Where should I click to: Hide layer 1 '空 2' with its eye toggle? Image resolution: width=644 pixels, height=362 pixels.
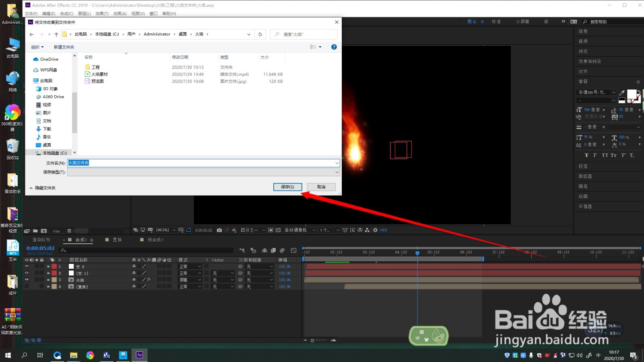[27, 266]
